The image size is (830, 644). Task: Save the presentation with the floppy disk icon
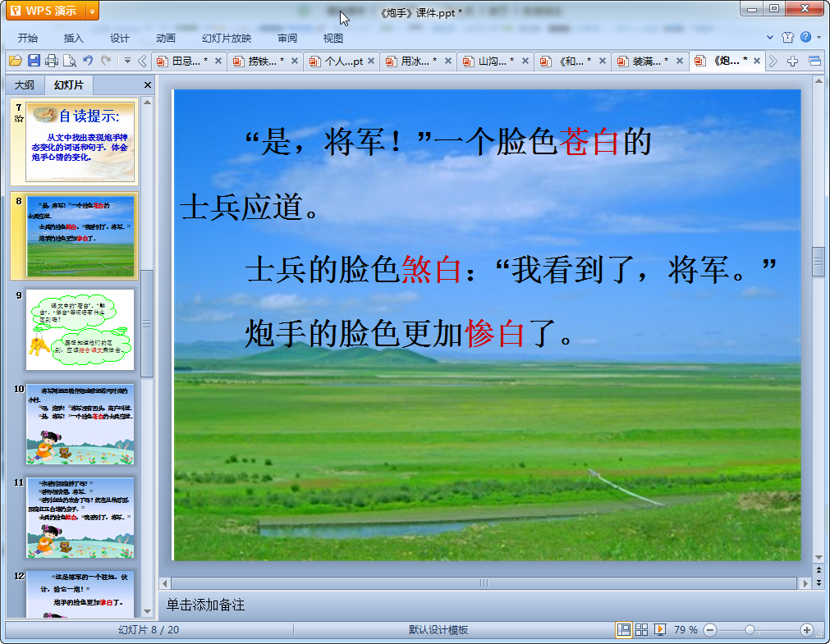pos(34,61)
